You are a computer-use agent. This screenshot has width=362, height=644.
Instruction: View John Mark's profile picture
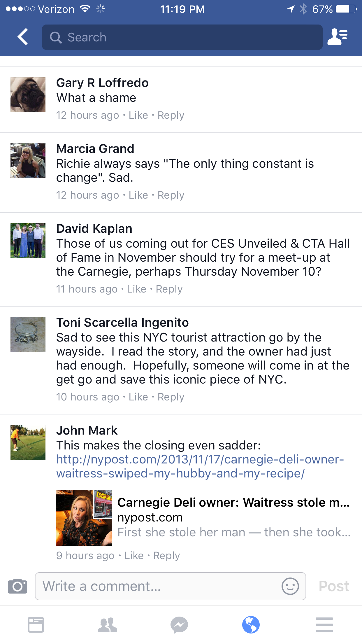(x=28, y=442)
